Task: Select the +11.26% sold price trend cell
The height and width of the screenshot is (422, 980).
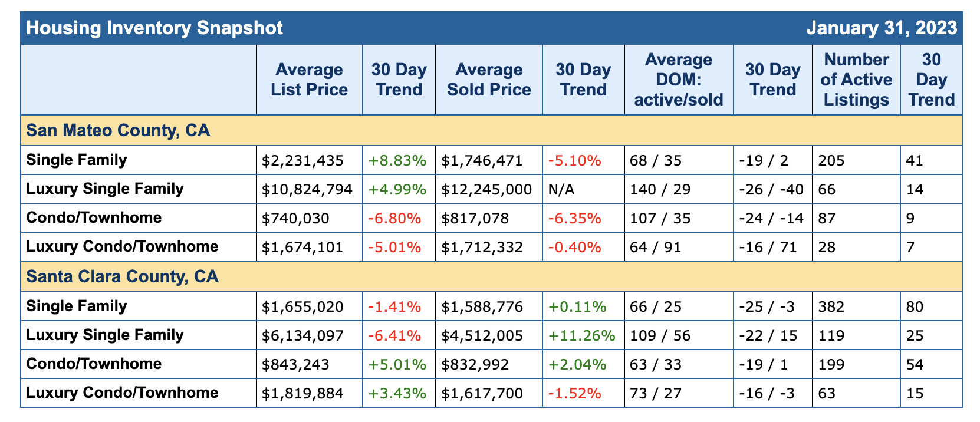Action: coord(582,335)
